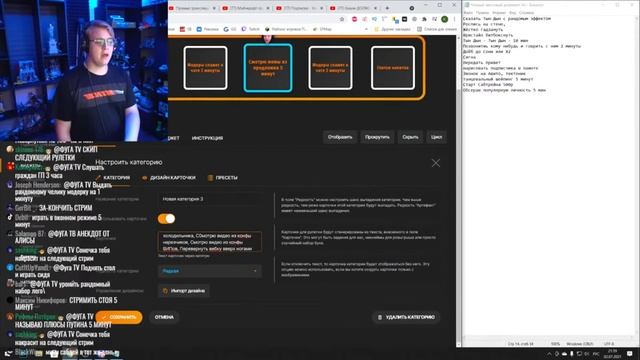640x360 pixels.
Task: Click the taskbar clock and date
Action: pyautogui.click(x=612, y=353)
